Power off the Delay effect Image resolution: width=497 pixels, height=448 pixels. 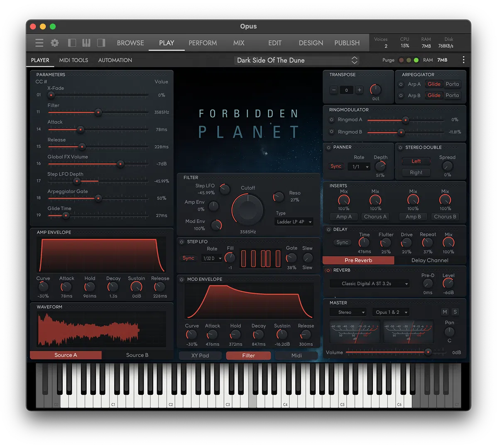click(328, 229)
